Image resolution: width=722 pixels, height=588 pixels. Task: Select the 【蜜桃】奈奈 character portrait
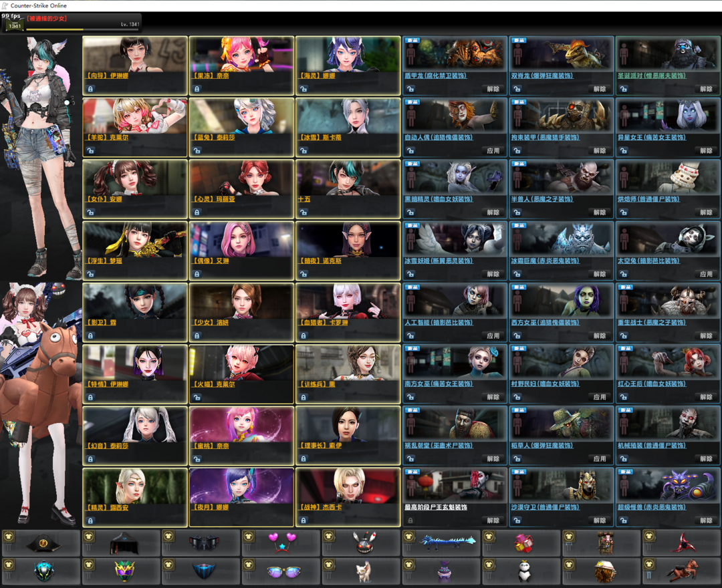point(241,424)
